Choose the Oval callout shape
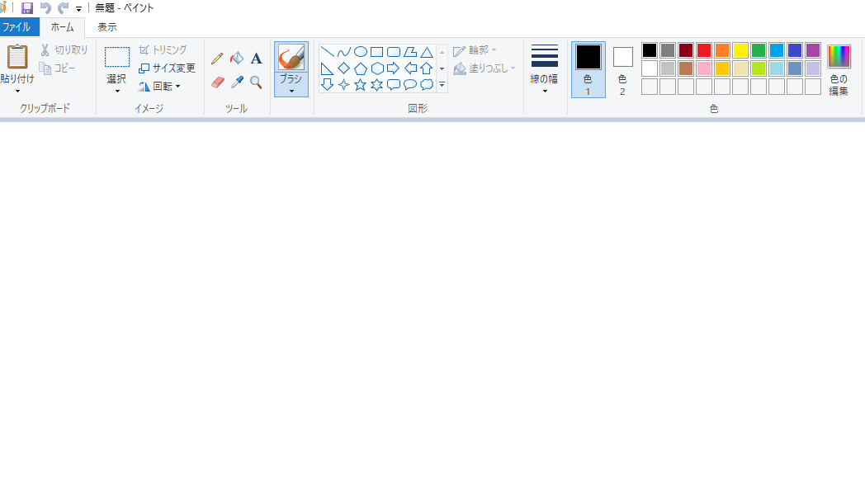The width and height of the screenshot is (865, 504). (410, 84)
